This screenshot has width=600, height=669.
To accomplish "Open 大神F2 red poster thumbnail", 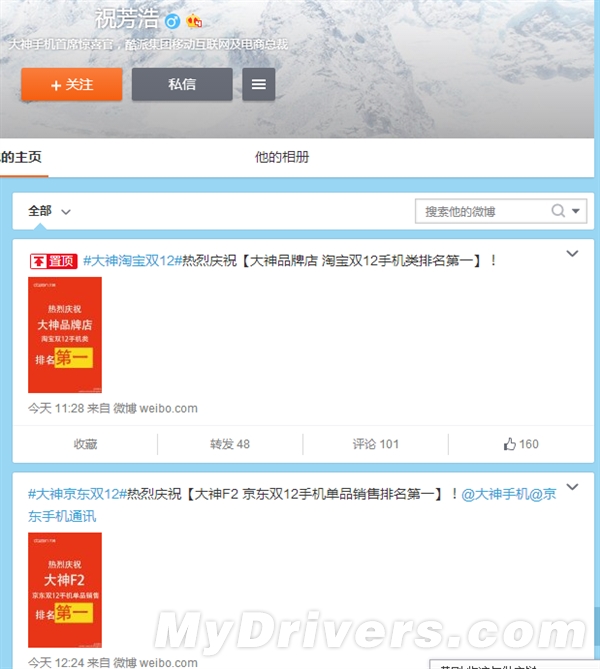I will [x=65, y=590].
